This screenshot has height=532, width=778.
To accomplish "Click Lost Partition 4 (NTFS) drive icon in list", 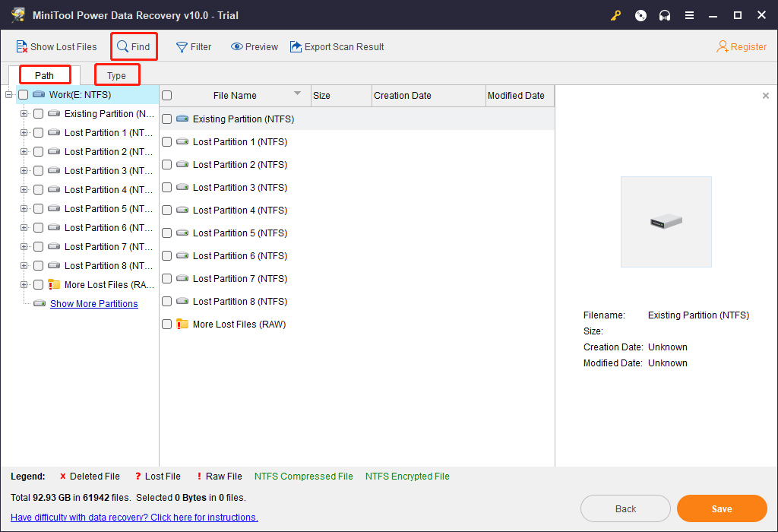I will [x=182, y=210].
